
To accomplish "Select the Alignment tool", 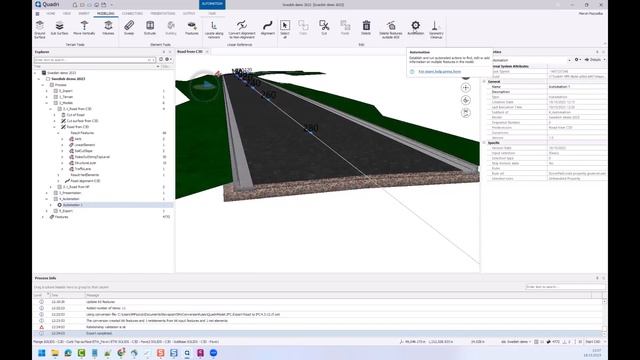I will tap(267, 28).
